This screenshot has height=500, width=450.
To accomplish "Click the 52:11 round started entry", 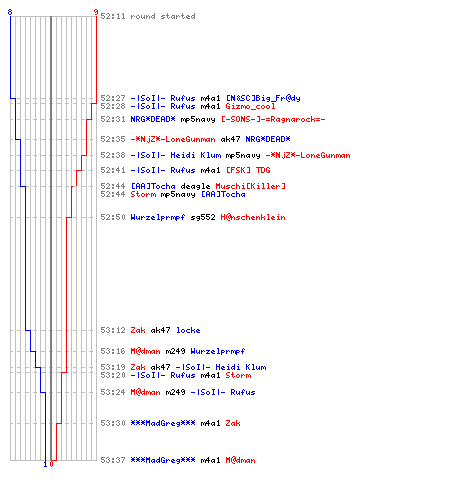I will point(148,16).
